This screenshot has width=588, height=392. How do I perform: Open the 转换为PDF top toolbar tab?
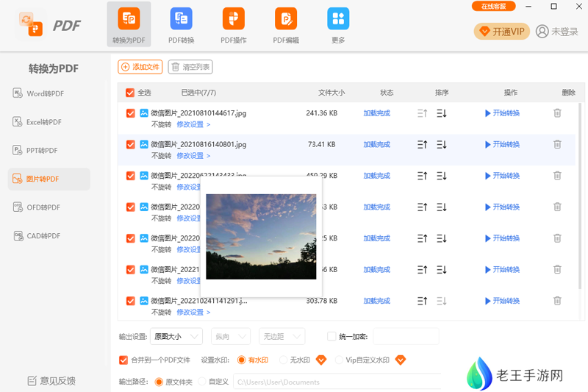coord(129,24)
